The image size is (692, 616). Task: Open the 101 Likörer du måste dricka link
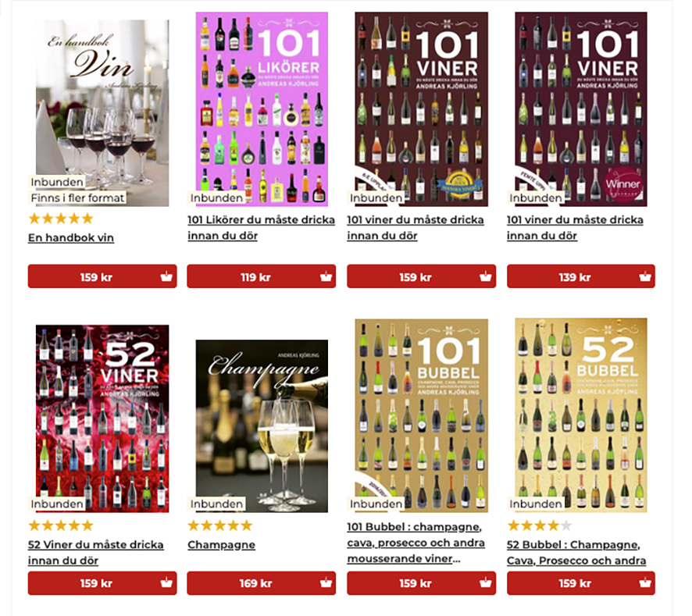pyautogui.click(x=262, y=228)
